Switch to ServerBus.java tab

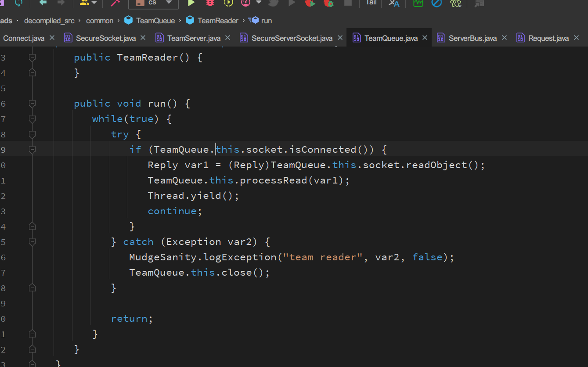coord(473,38)
